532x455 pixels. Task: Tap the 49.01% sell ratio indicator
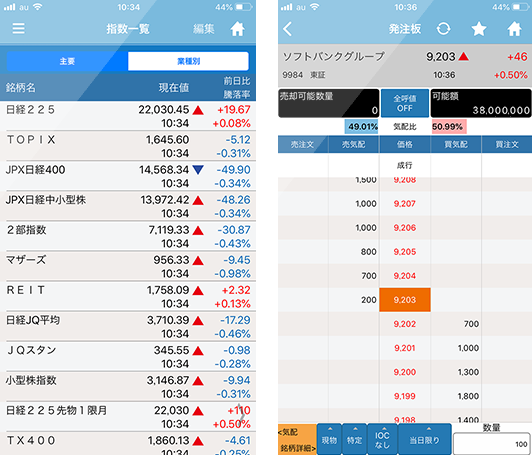pyautogui.click(x=362, y=127)
